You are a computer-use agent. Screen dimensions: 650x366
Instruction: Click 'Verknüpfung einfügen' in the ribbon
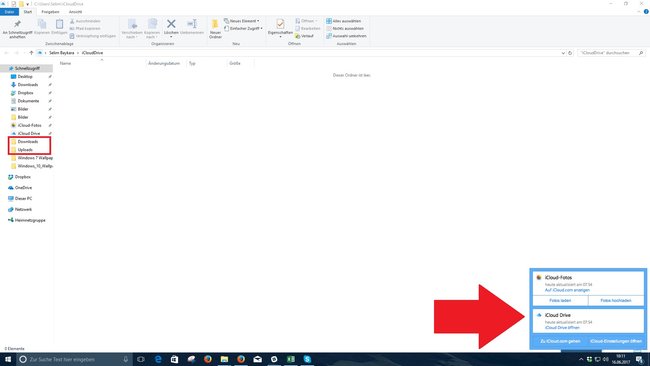click(92, 36)
